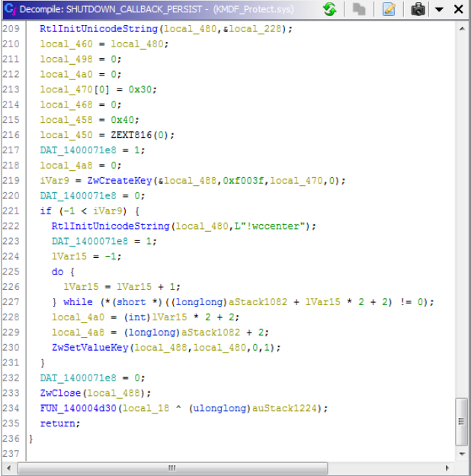Screen dimensions: 471x476
Task: Click the horizontal scrollbar left arrow
Action: pos(33,468)
